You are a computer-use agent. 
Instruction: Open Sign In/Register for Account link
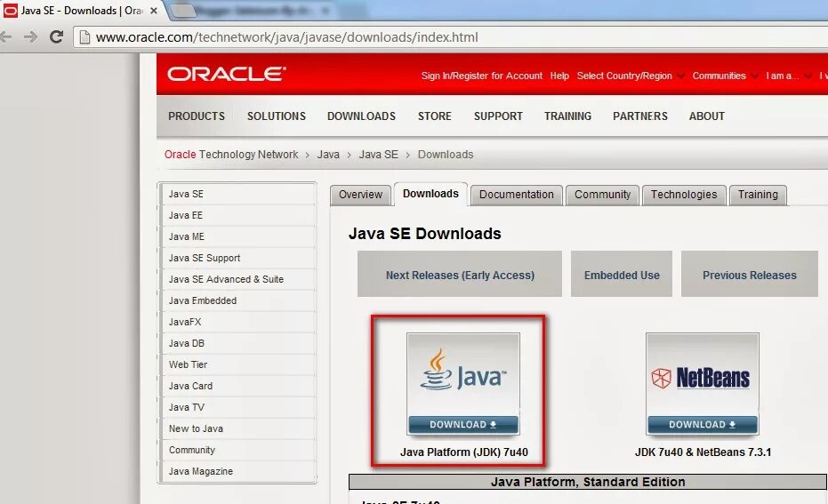[x=482, y=76]
